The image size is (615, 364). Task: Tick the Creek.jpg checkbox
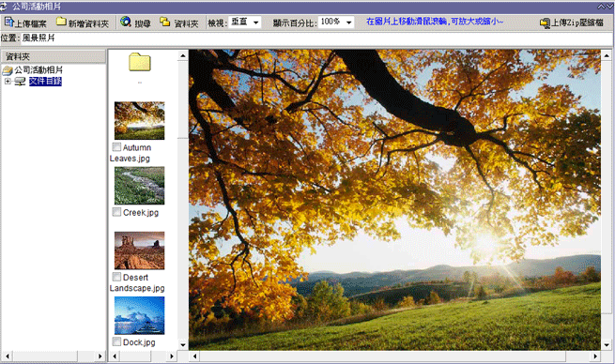116,212
